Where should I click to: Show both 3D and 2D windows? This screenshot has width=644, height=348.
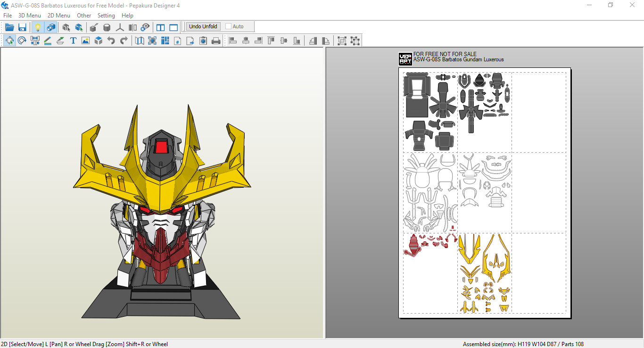tap(161, 27)
